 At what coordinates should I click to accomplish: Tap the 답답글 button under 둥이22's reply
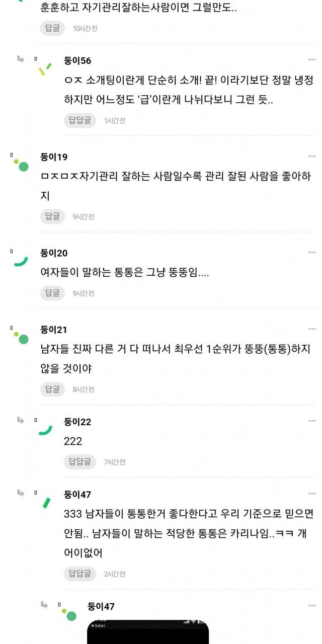(x=79, y=461)
